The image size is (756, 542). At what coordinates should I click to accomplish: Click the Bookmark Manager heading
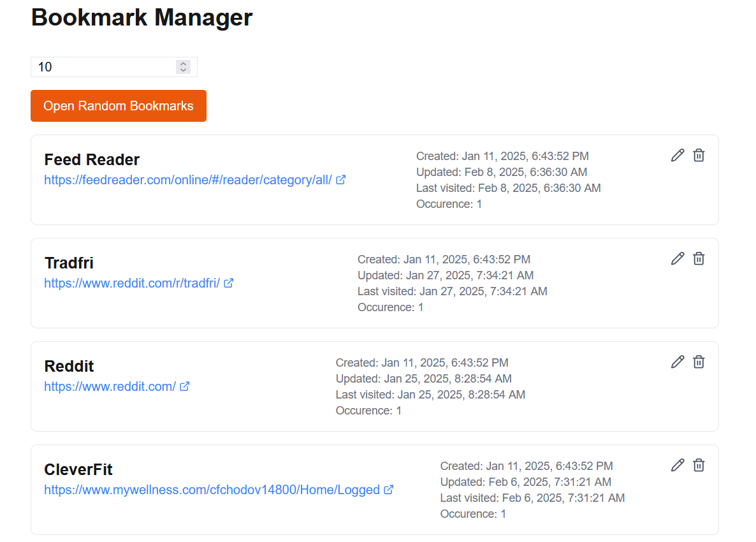pyautogui.click(x=142, y=17)
